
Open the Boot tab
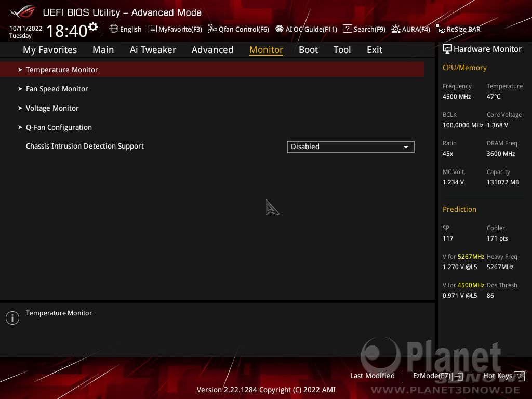click(309, 50)
